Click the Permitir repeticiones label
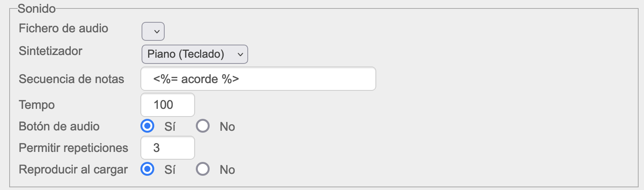 point(73,148)
